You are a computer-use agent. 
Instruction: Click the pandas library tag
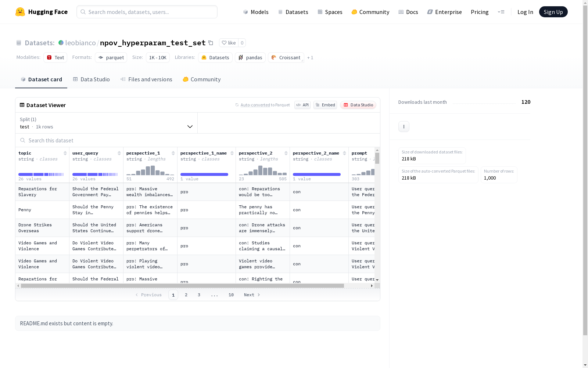point(250,57)
